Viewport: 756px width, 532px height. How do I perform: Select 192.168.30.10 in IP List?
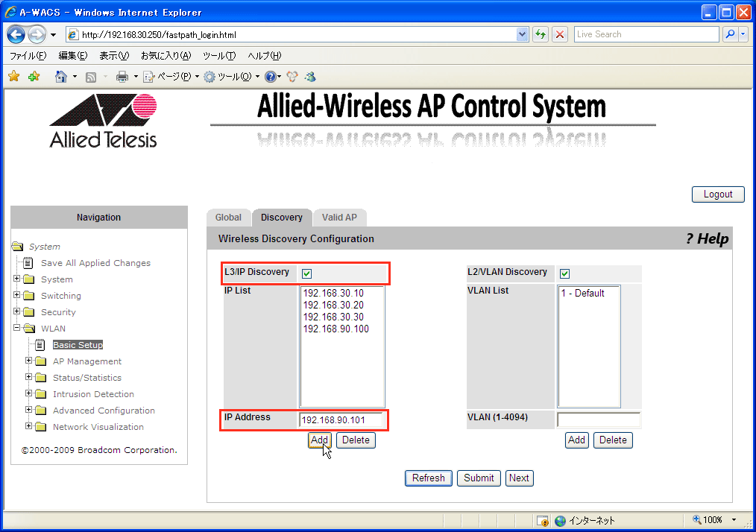point(334,293)
